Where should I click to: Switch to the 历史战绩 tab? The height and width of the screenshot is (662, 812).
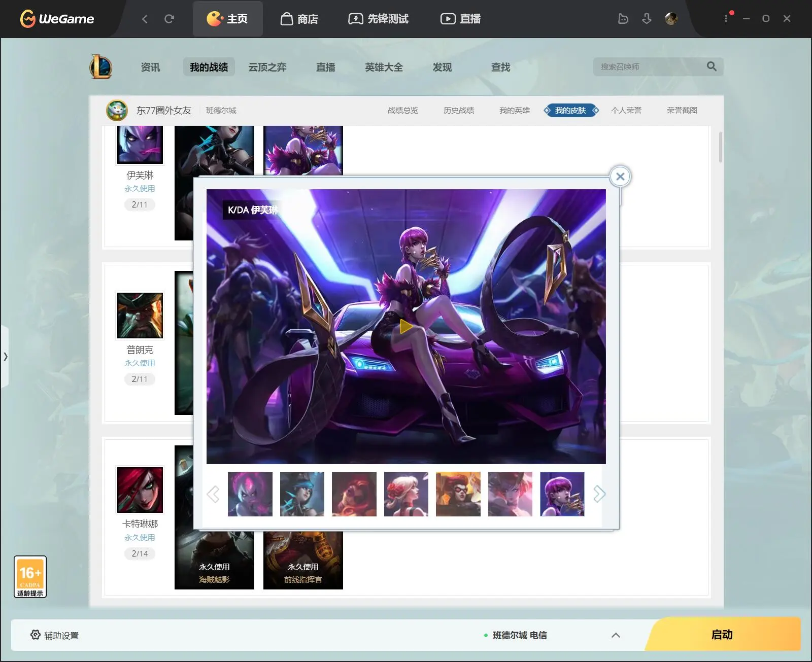459,110
